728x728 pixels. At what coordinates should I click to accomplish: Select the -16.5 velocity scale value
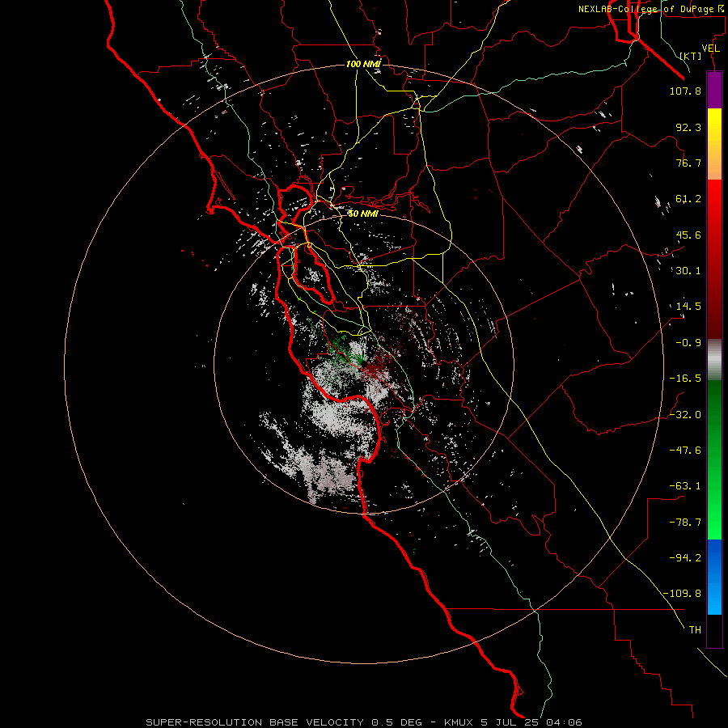[685, 379]
